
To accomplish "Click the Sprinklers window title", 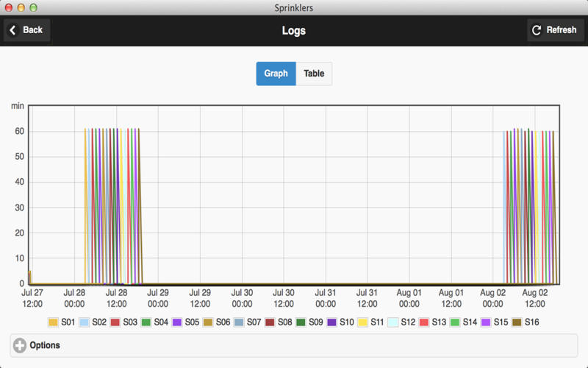I will point(293,8).
